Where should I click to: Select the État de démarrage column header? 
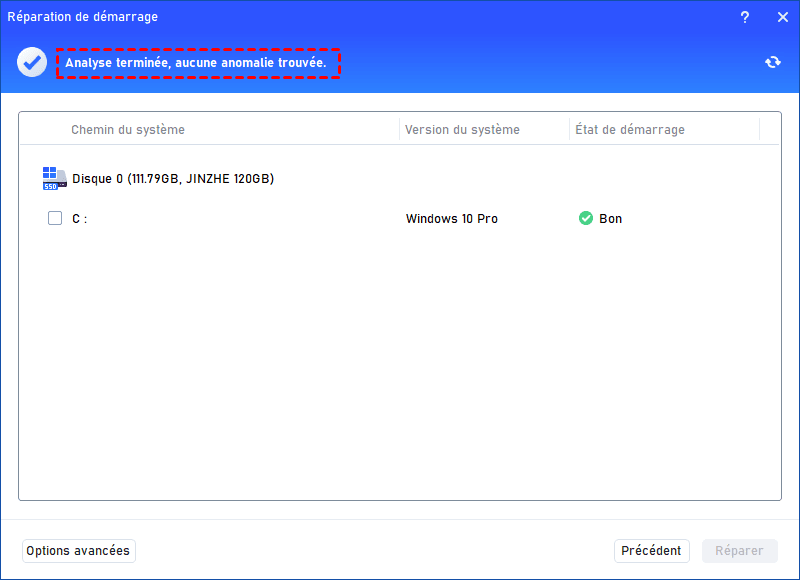tap(630, 130)
